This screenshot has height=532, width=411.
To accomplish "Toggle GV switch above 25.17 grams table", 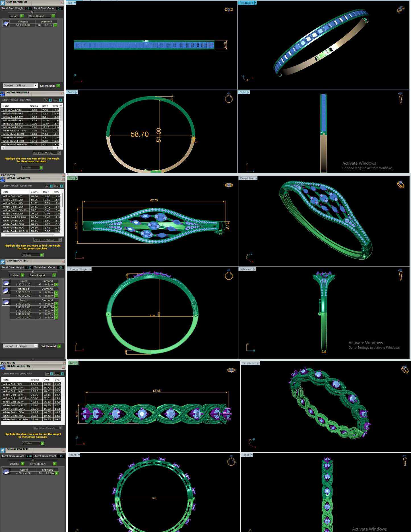I will pyautogui.click(x=49, y=374).
